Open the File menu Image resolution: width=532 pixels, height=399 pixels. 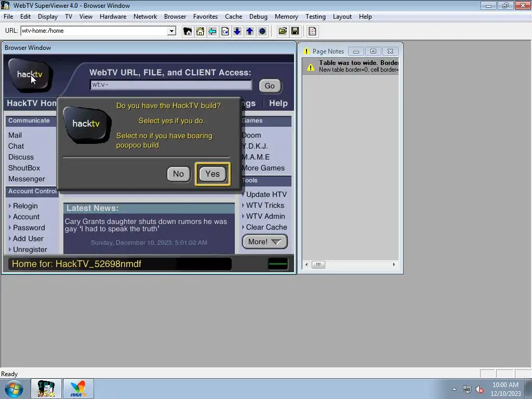coord(8,16)
